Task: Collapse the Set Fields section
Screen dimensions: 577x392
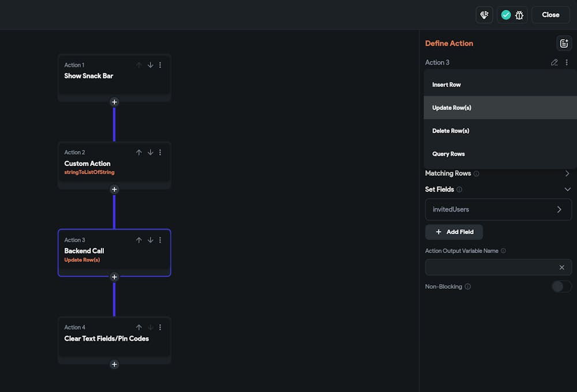Action: pyautogui.click(x=567, y=189)
